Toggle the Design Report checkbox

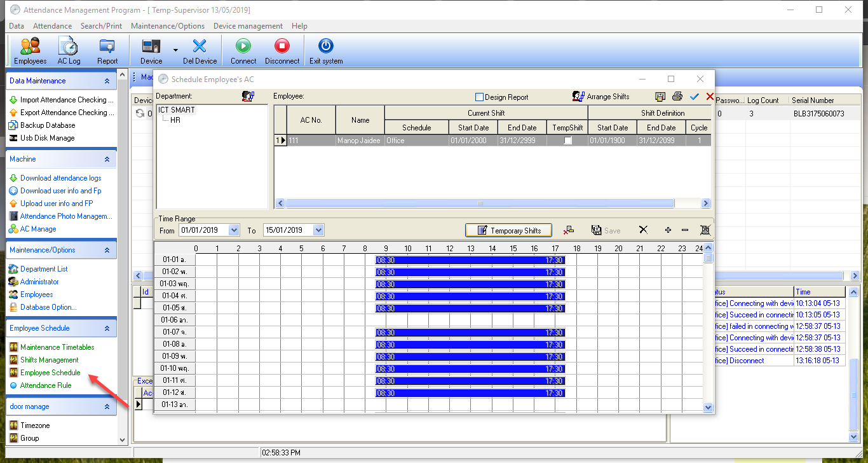coord(480,97)
